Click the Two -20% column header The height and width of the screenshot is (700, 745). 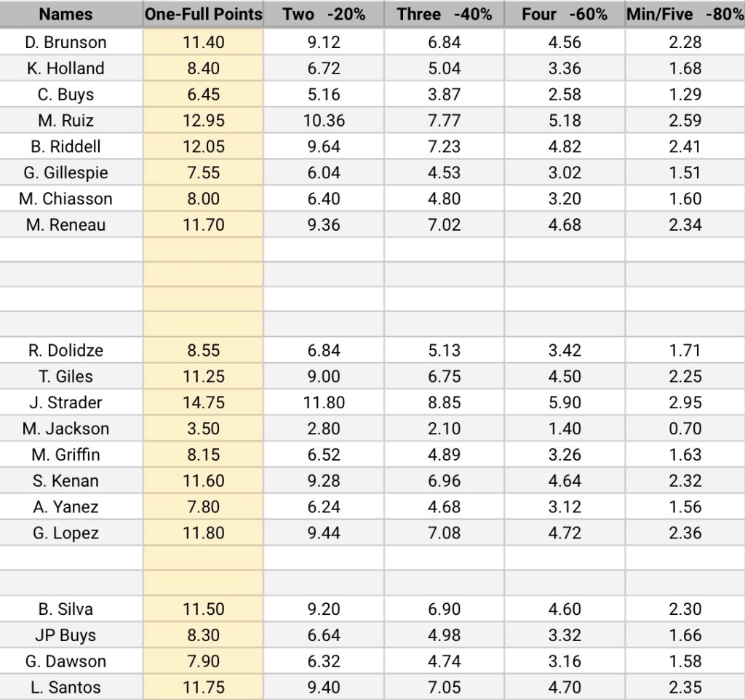[x=324, y=15]
